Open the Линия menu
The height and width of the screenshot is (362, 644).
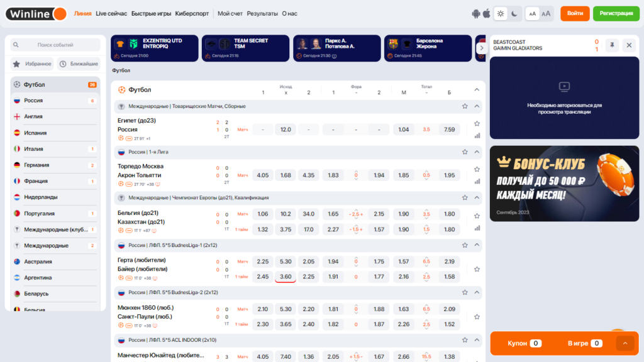coord(82,14)
